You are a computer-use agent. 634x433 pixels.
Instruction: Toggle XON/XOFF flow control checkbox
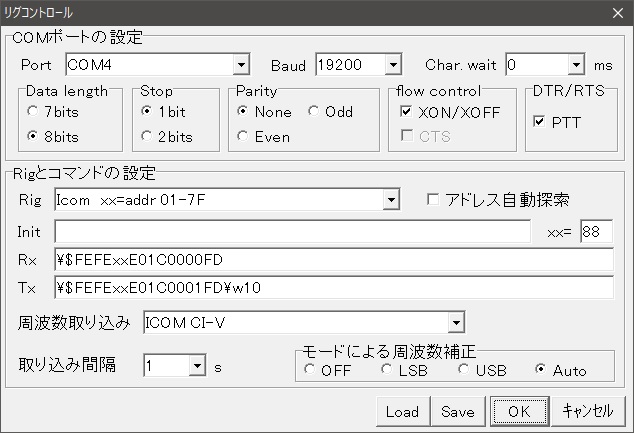click(404, 113)
